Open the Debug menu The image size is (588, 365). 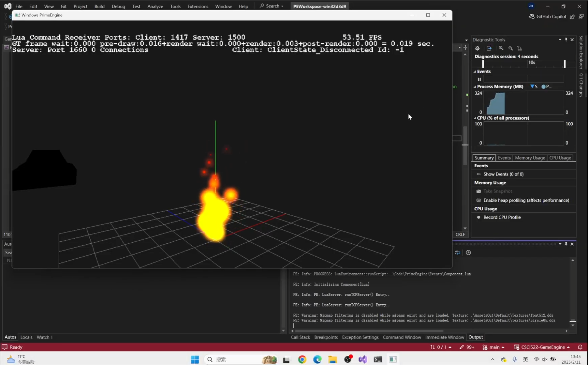coord(118,6)
